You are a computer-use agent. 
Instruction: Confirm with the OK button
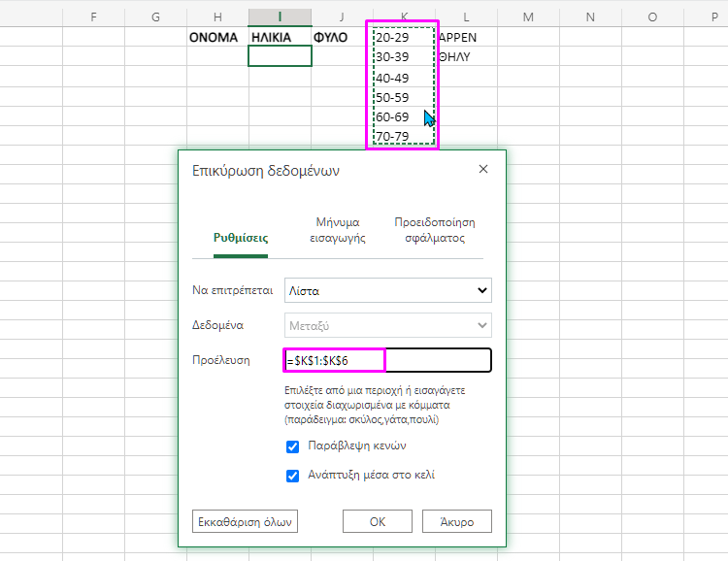378,521
